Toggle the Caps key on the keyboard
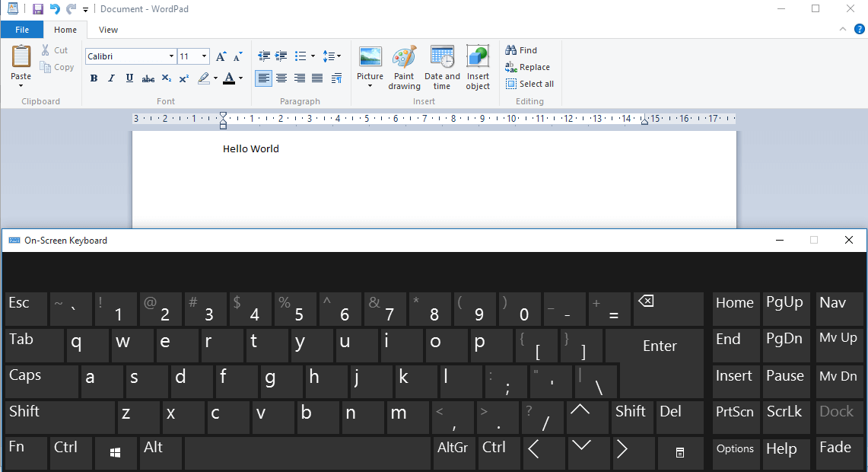Viewport: 868px width, 472px height. point(42,381)
